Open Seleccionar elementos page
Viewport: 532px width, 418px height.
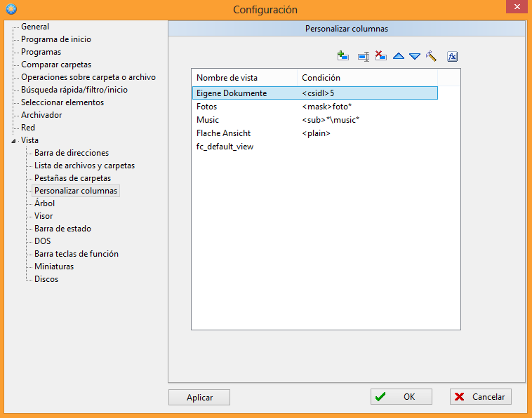[x=62, y=102]
